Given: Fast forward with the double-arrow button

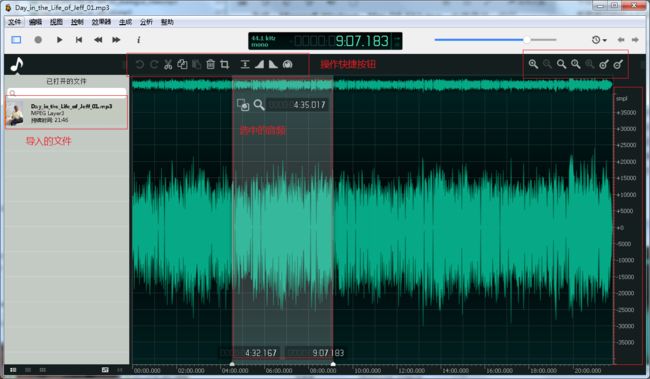Looking at the screenshot, I should pyautogui.click(x=116, y=40).
